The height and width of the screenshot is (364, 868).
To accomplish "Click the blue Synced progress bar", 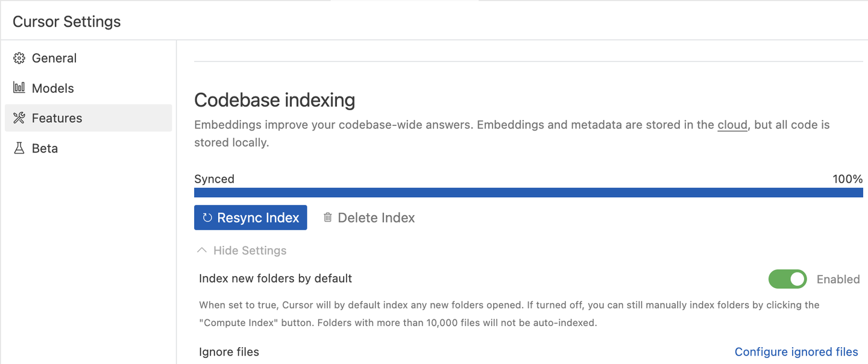I will [529, 192].
